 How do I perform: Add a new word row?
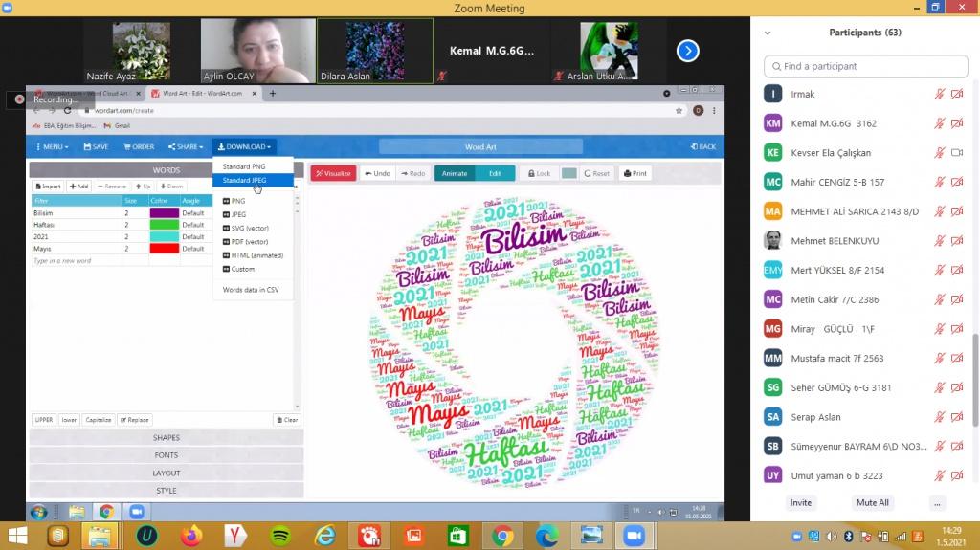tap(78, 187)
